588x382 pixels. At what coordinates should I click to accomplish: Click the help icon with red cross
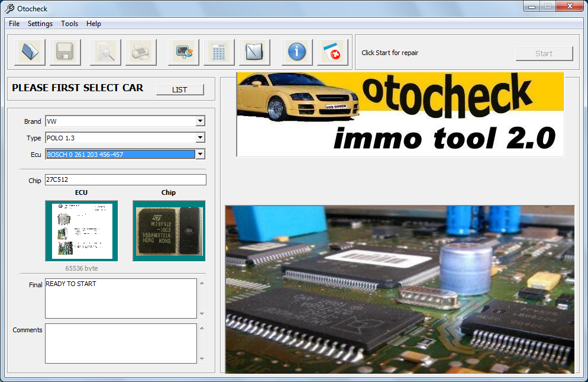click(x=332, y=53)
